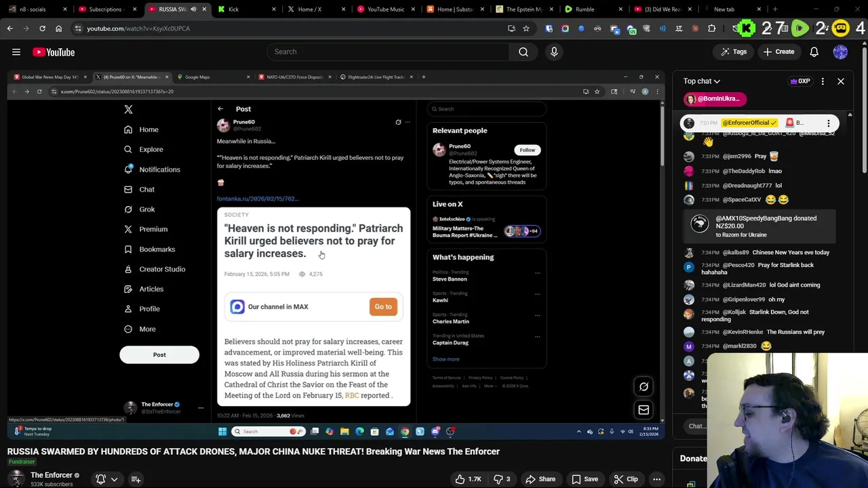Image resolution: width=868 pixels, height=488 pixels.
Task: Click the X post back arrow
Action: pyautogui.click(x=220, y=109)
